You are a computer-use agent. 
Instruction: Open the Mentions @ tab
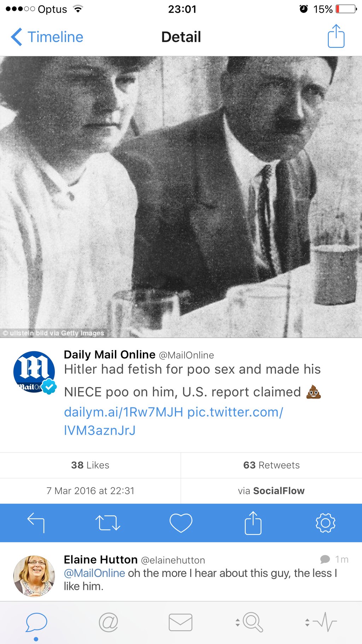tap(108, 623)
